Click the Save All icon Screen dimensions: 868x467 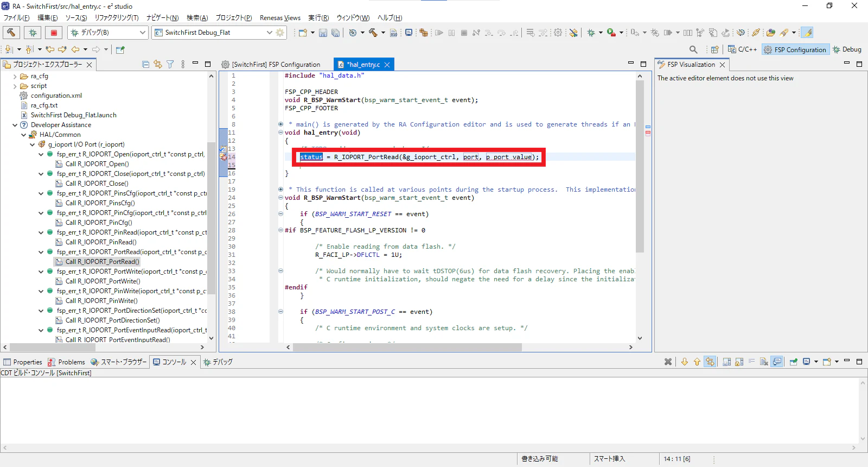pyautogui.click(x=335, y=33)
